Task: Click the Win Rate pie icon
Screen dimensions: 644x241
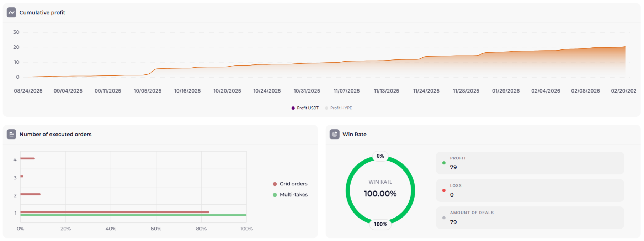Action: 334,134
